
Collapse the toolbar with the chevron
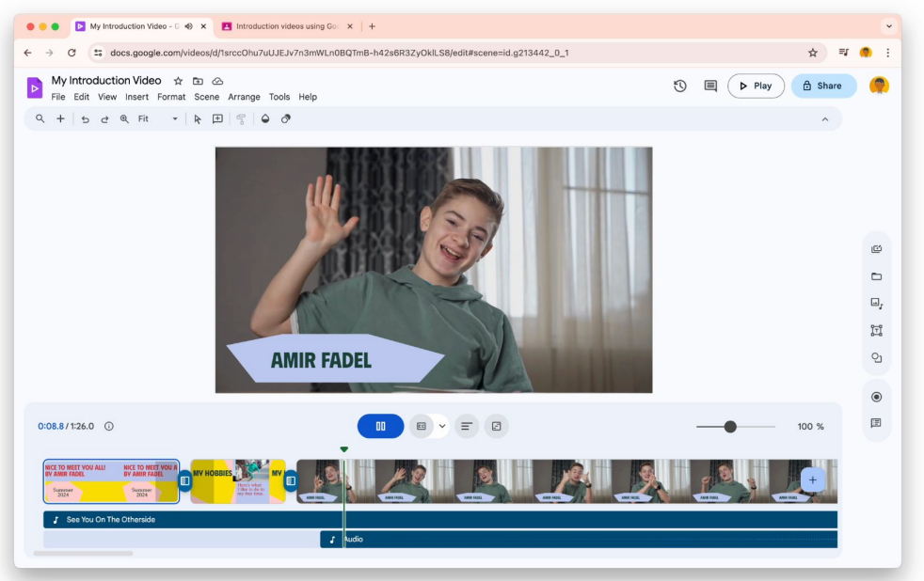pos(825,119)
